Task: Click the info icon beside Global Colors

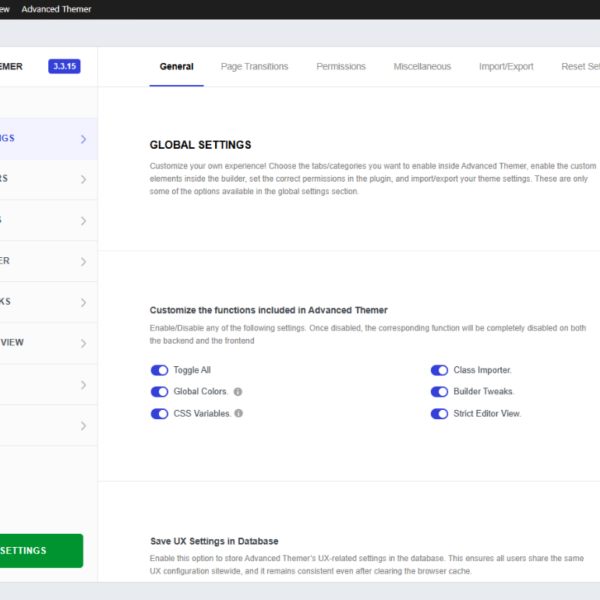Action: (238, 391)
